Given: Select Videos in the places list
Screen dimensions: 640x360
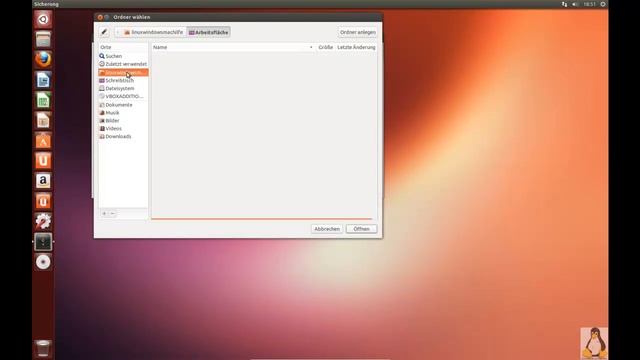Looking at the screenshot, I should click(123, 129).
